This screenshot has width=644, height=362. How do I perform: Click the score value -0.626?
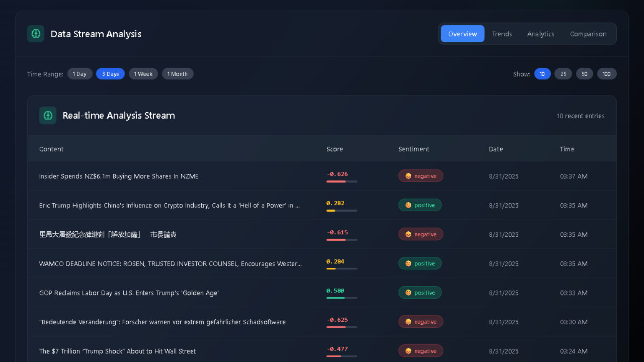(337, 174)
